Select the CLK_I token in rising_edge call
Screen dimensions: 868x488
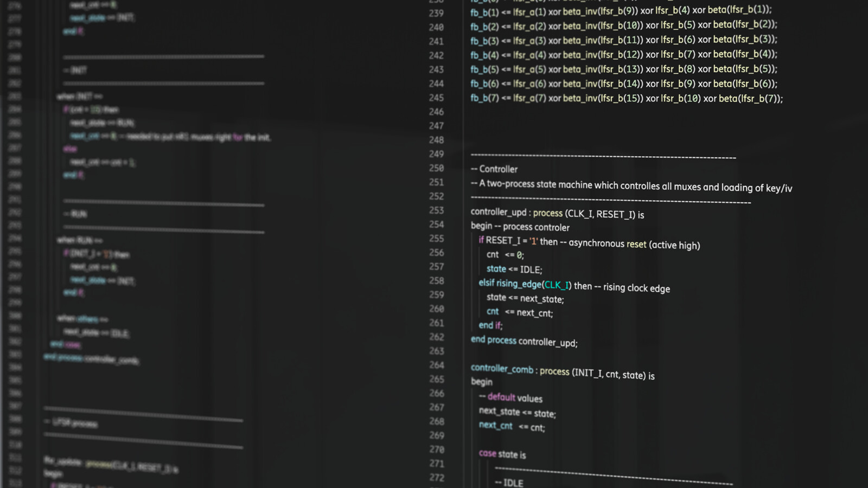tap(556, 284)
